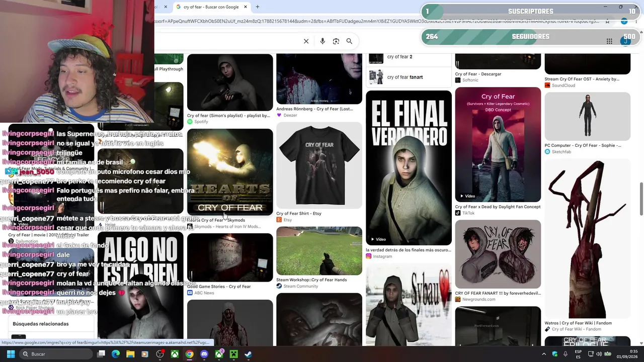Clear the Google search box with the X
The image size is (644, 362).
click(306, 41)
